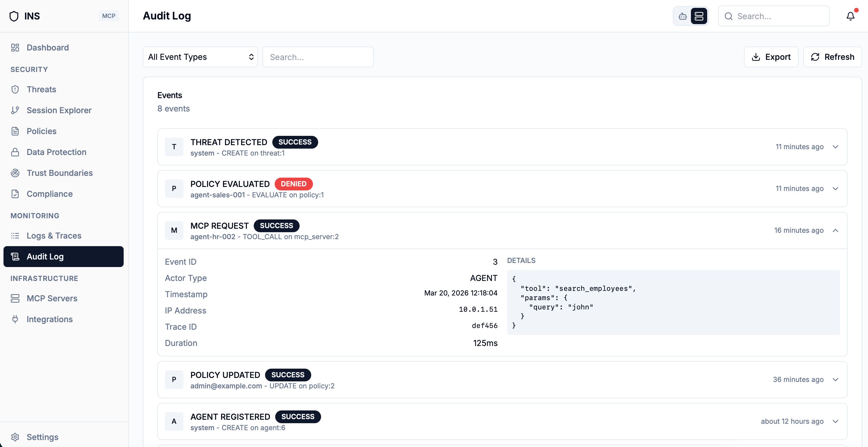Image resolution: width=868 pixels, height=447 pixels.
Task: Click 'agent-hr-002 - TOOL_CALL on mcp_server:2' text
Action: 264,237
